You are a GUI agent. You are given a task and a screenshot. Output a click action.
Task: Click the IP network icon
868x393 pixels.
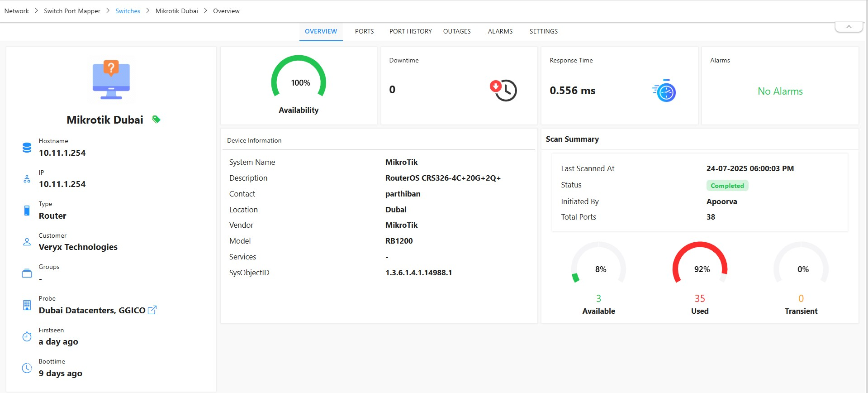[27, 179]
